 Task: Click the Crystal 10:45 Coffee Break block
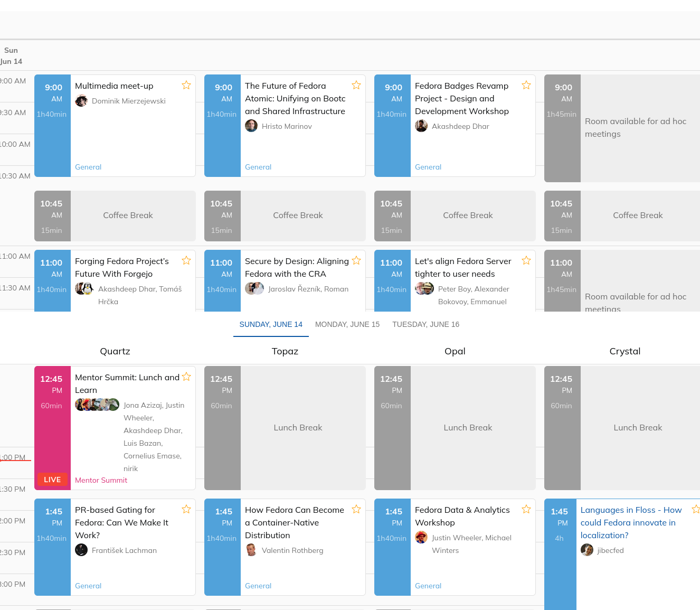(x=622, y=216)
